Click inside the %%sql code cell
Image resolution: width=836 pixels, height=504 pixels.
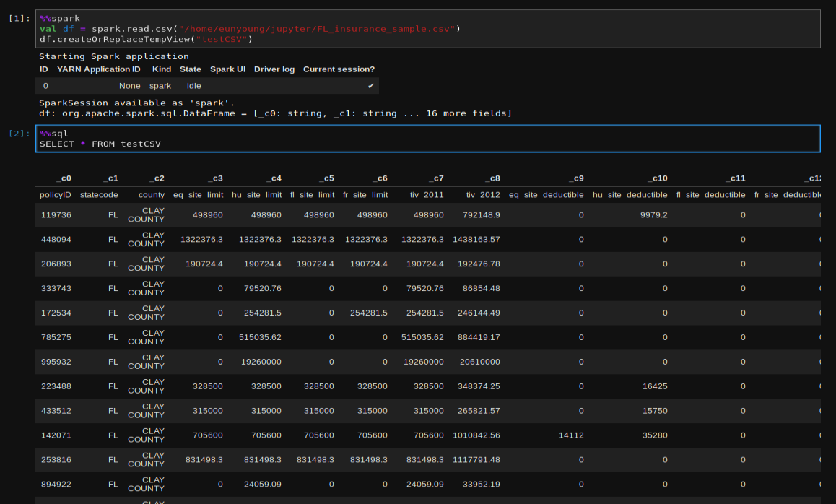click(x=427, y=139)
